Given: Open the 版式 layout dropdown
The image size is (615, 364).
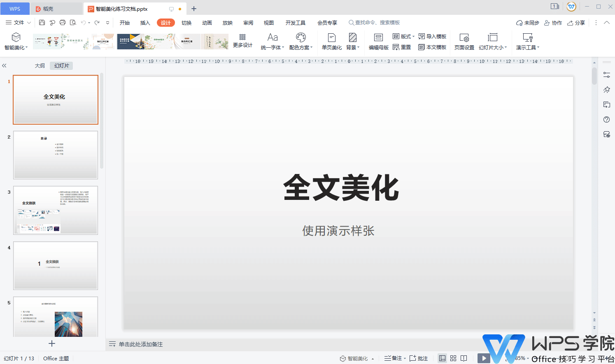Looking at the screenshot, I should pos(403,37).
